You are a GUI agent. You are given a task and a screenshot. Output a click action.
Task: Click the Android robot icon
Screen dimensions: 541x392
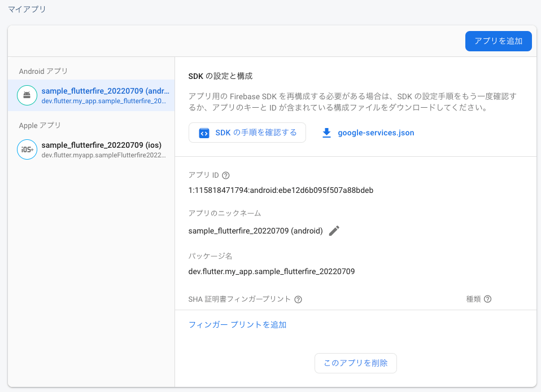pos(27,95)
